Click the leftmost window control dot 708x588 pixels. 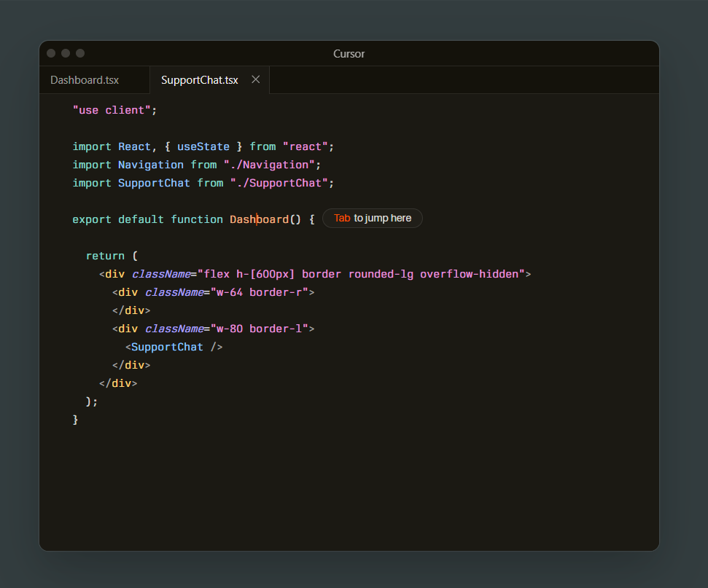coord(51,53)
